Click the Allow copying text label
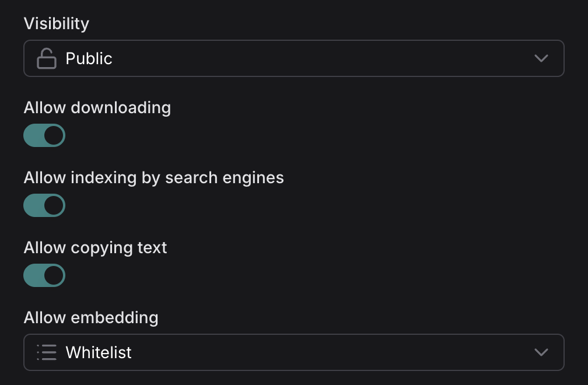The height and width of the screenshot is (385, 588). 96,248
